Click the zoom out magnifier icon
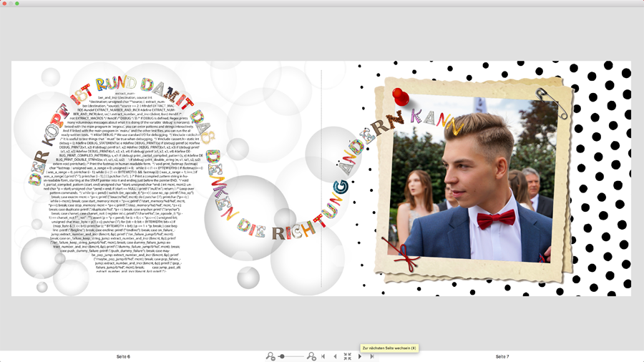 click(270, 356)
